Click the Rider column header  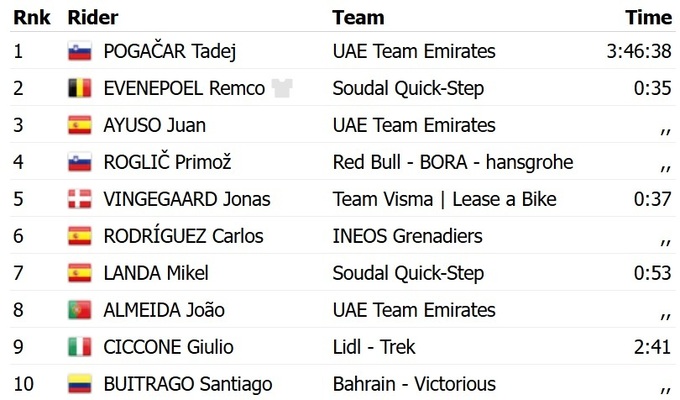tap(92, 18)
